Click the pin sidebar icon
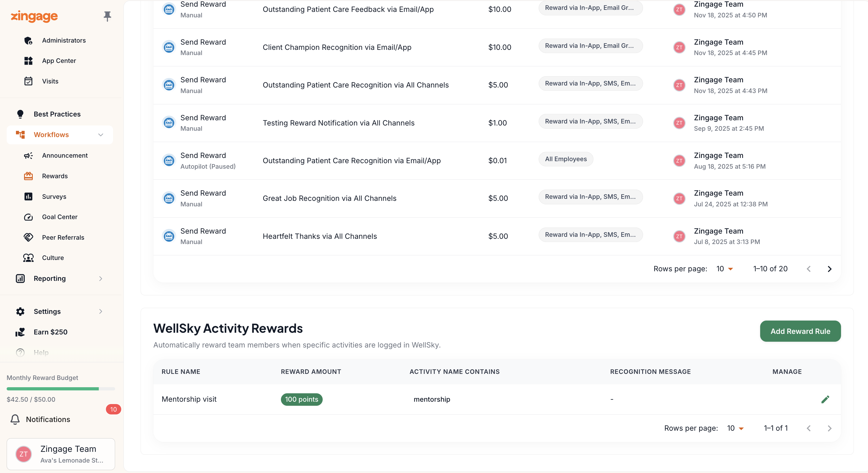Viewport: 868px width, 473px height. (x=107, y=16)
